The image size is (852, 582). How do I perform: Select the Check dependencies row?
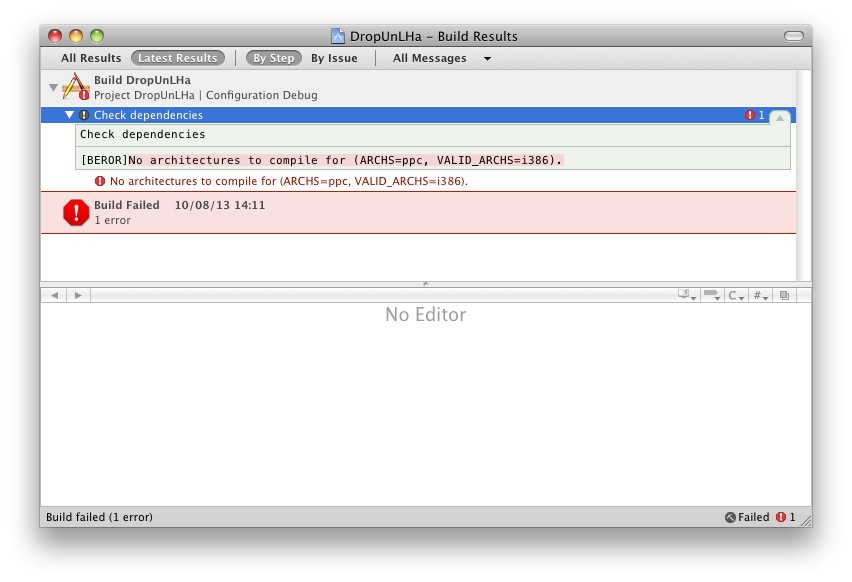[418, 115]
